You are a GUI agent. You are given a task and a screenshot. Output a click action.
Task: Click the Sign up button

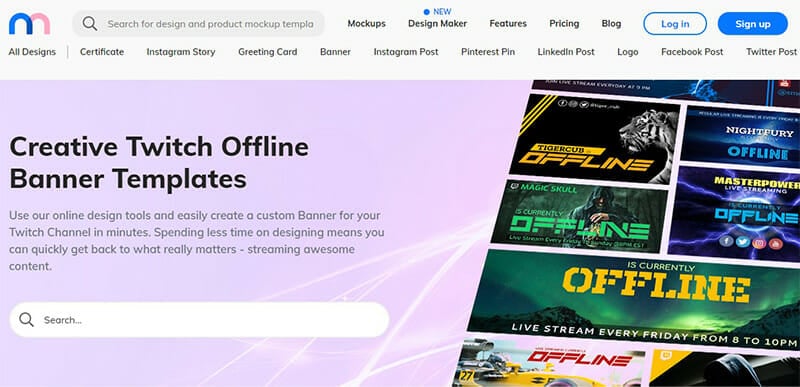tap(753, 23)
